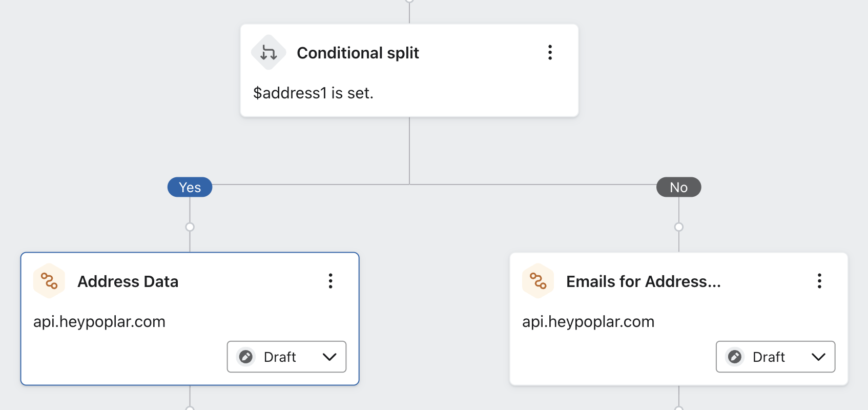This screenshot has height=410, width=868.
Task: Select the No branch label
Action: click(x=678, y=187)
